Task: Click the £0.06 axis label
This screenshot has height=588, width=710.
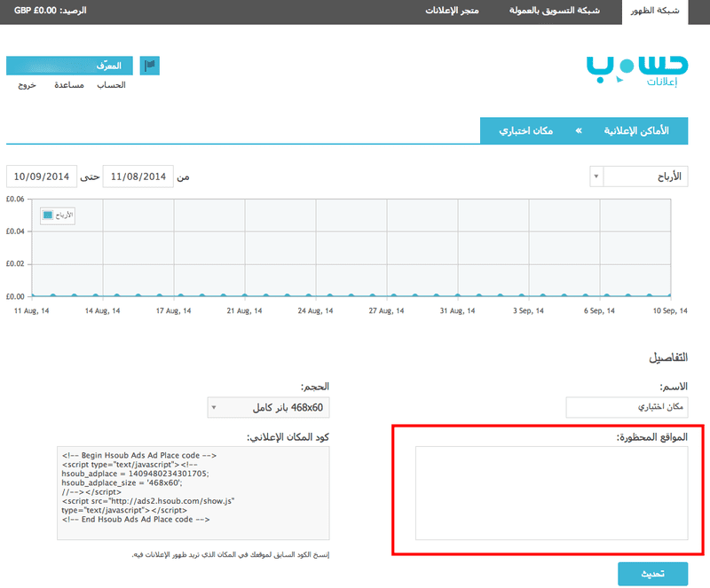Action: 15,200
